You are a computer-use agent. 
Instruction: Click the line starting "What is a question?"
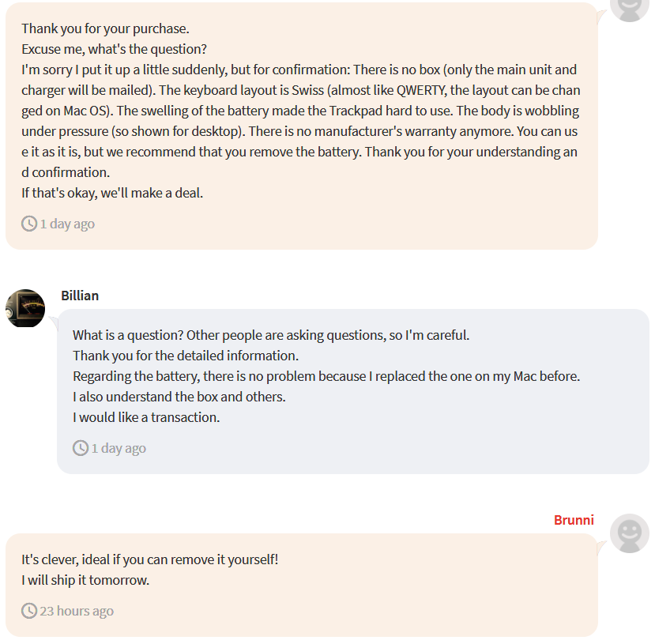(271, 335)
